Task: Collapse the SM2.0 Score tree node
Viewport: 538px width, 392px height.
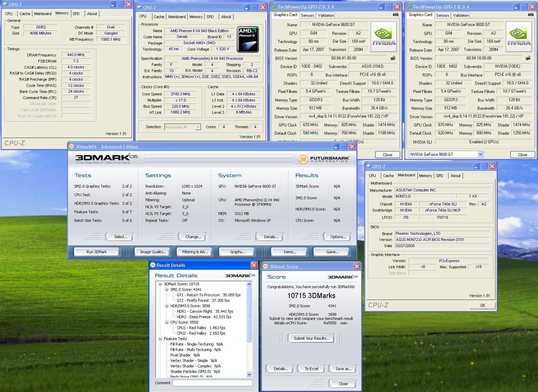Action: click(x=167, y=289)
